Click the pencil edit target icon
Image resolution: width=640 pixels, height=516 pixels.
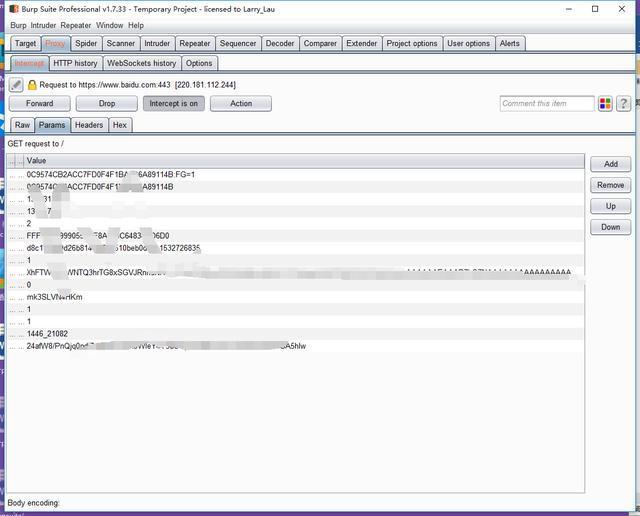pyautogui.click(x=16, y=85)
